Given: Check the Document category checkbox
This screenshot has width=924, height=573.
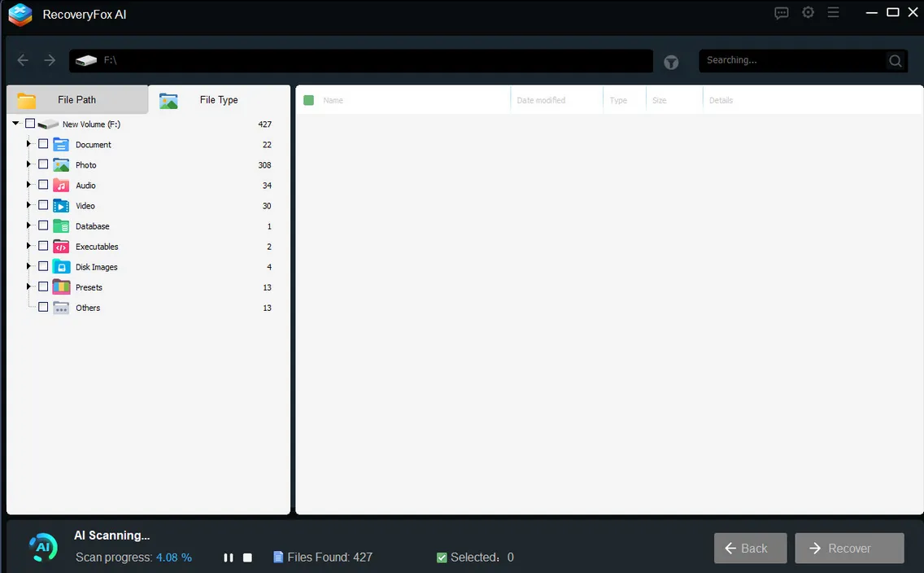Looking at the screenshot, I should point(44,144).
